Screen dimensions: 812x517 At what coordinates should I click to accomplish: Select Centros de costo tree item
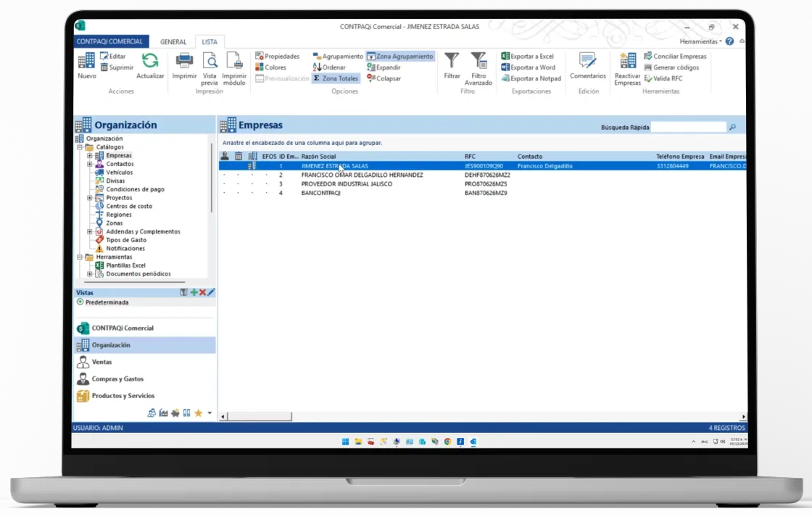click(x=128, y=206)
